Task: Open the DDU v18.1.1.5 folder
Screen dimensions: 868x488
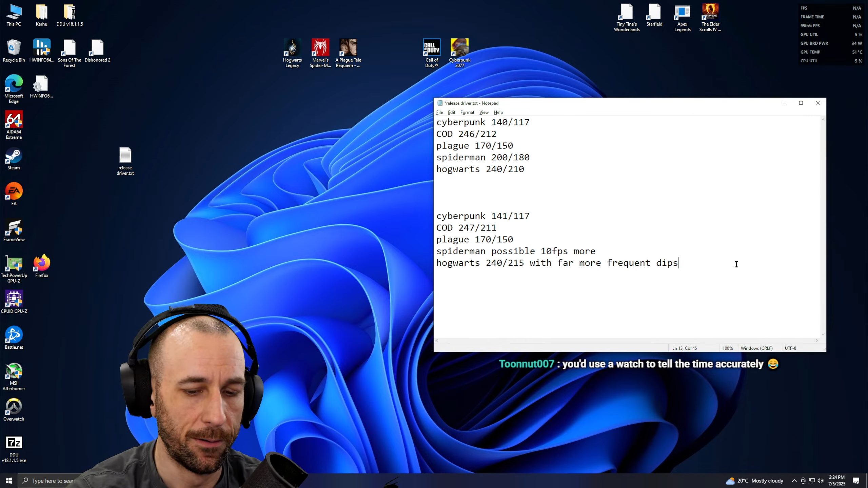Action: coord(70,15)
